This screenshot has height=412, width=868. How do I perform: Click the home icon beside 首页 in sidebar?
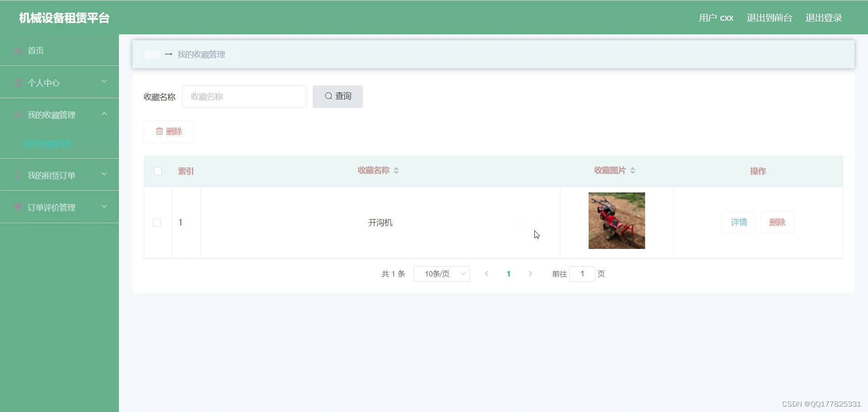click(19, 51)
